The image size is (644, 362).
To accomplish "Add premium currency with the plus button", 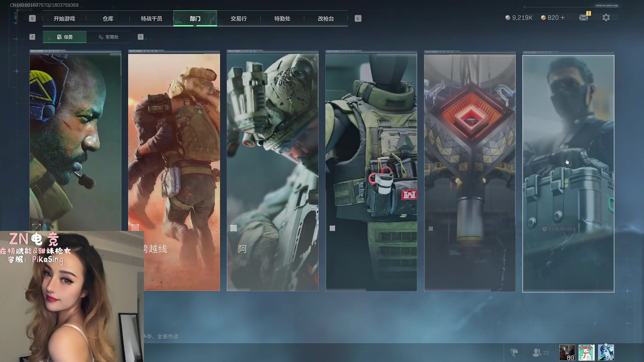I will (562, 17).
